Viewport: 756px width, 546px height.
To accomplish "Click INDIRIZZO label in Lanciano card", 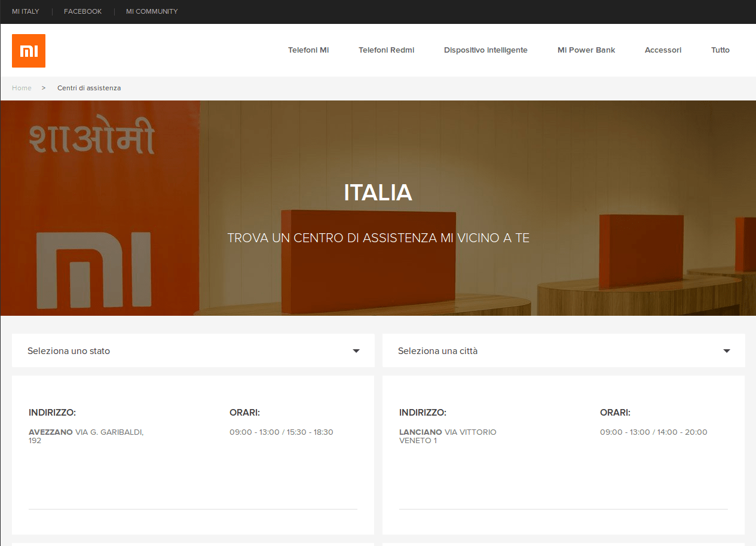I will click(x=423, y=413).
